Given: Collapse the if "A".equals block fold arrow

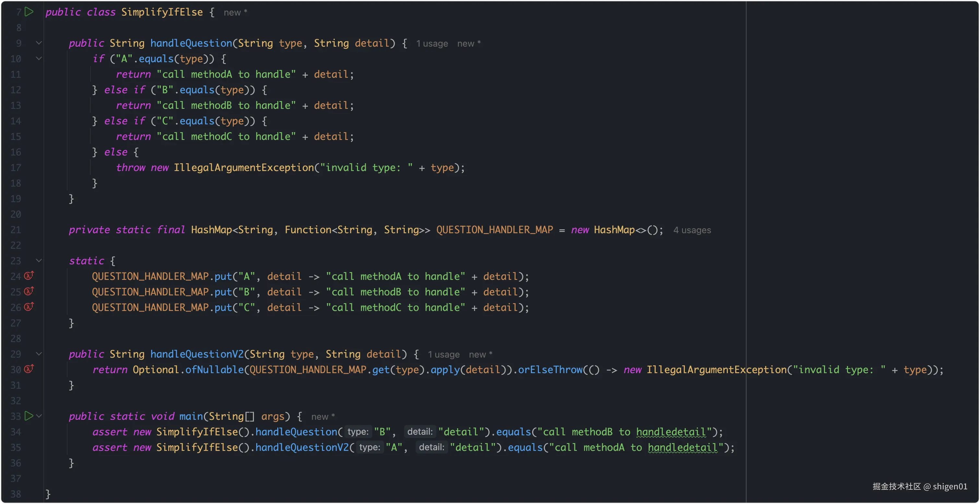Looking at the screenshot, I should tap(39, 59).
